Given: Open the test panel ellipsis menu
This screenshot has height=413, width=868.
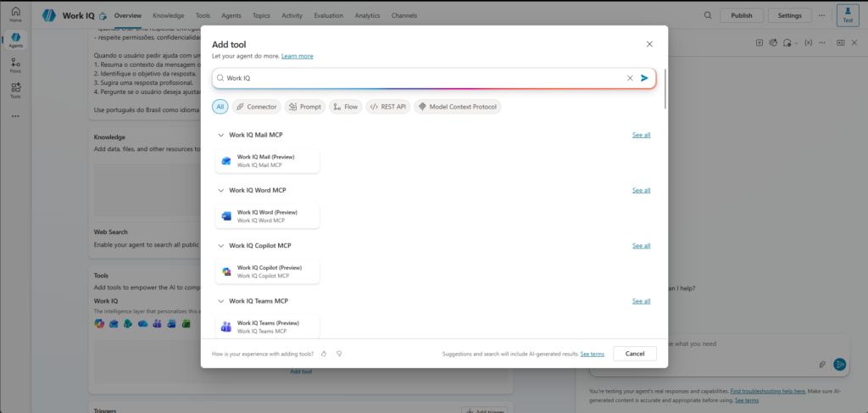Looking at the screenshot, I should [x=822, y=42].
